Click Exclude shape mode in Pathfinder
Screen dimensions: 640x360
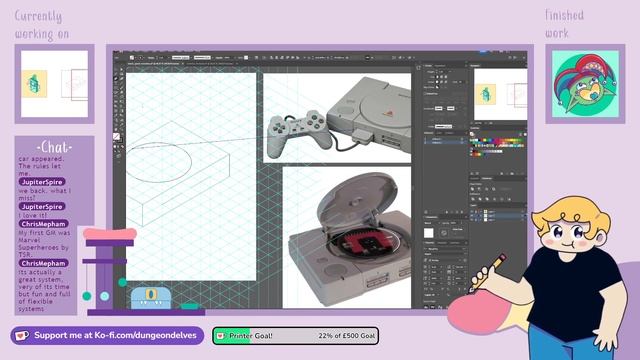click(x=494, y=189)
